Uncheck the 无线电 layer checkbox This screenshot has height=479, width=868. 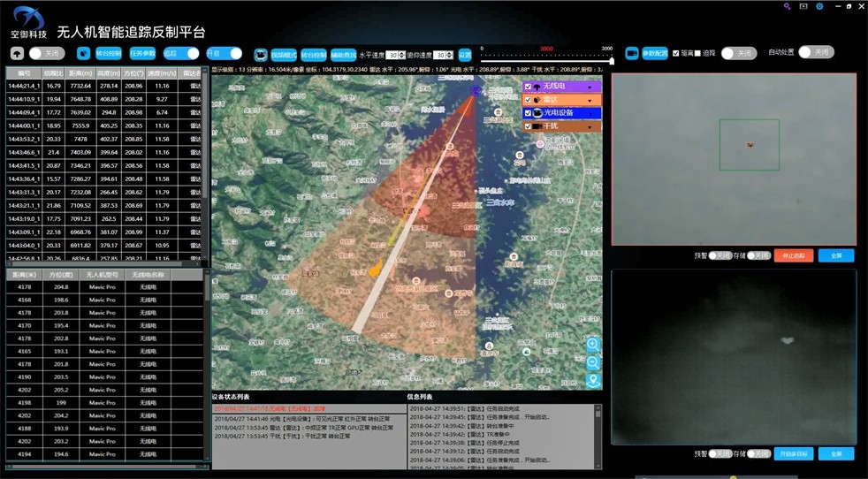(528, 87)
